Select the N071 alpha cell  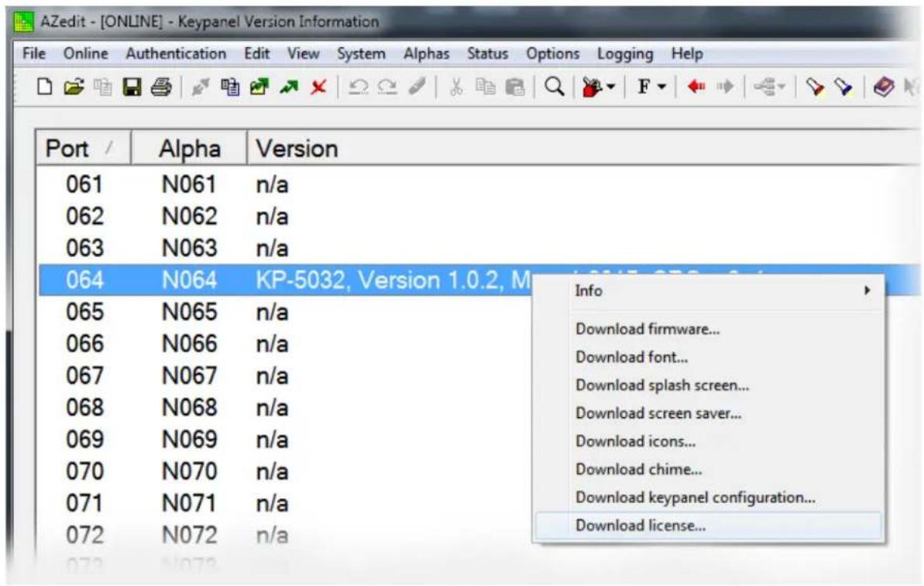tap(189, 502)
